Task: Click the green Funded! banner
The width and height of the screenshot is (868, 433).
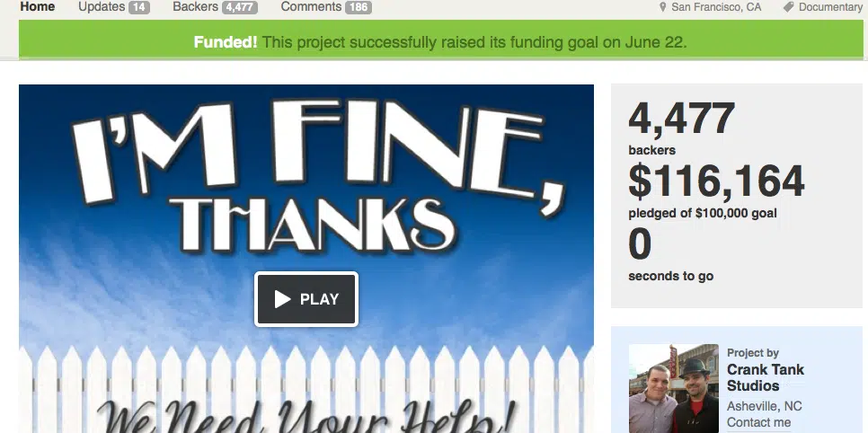Action: [x=440, y=40]
